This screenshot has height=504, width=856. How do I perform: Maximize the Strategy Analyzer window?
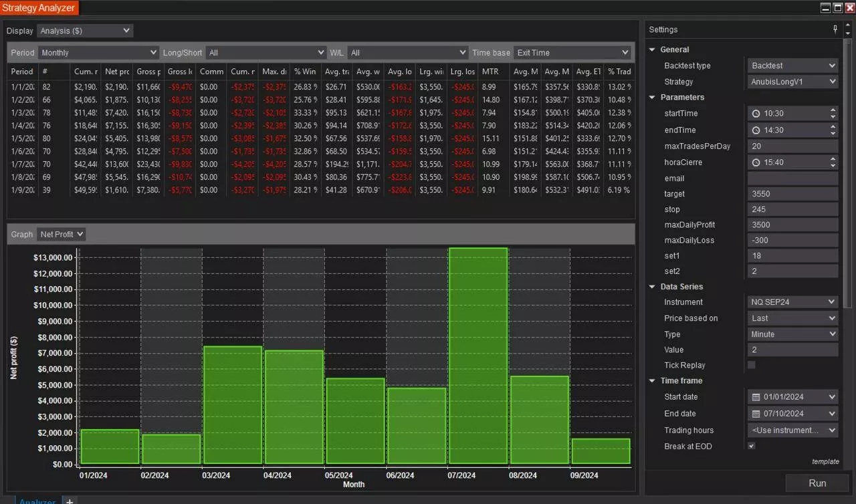(x=837, y=7)
